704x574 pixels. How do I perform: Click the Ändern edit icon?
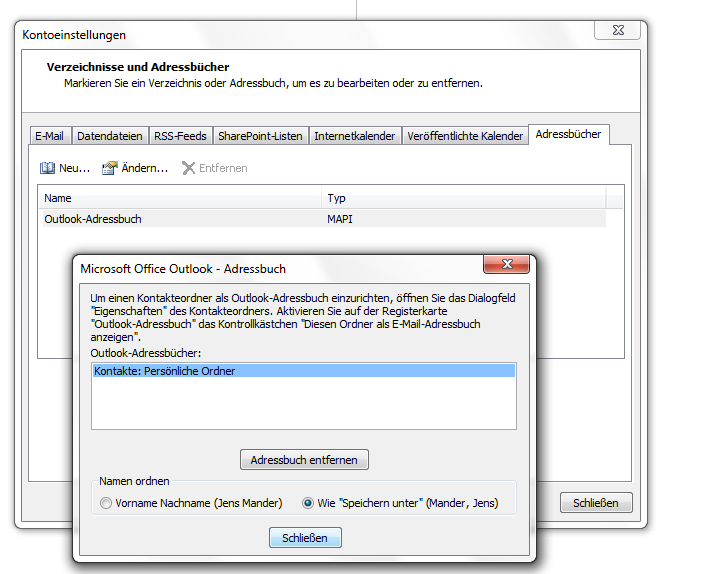tap(110, 168)
